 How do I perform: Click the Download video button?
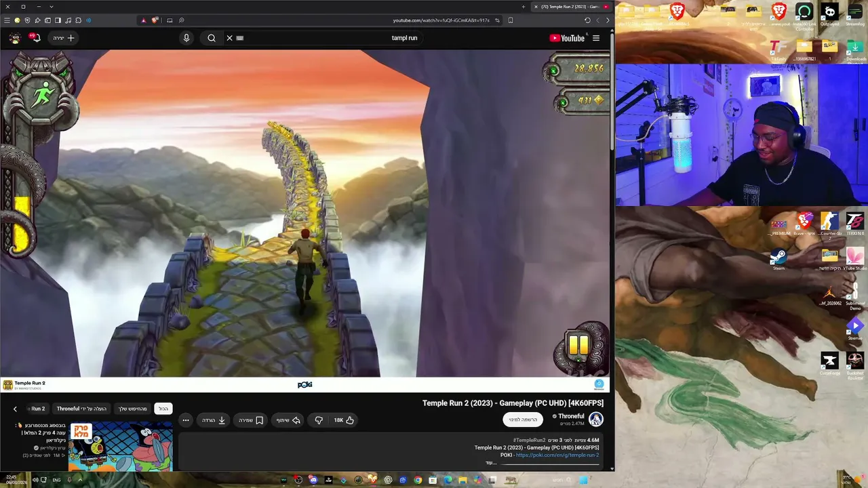(x=214, y=420)
